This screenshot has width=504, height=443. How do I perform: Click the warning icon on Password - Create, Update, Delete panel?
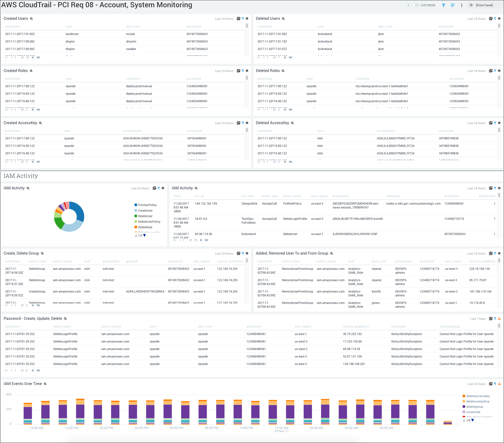[499, 319]
